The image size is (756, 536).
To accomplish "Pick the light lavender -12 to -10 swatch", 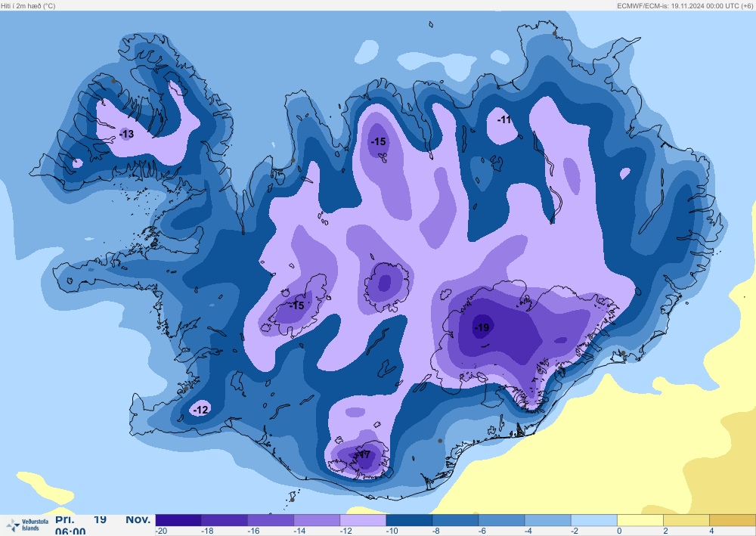I will tap(363, 520).
